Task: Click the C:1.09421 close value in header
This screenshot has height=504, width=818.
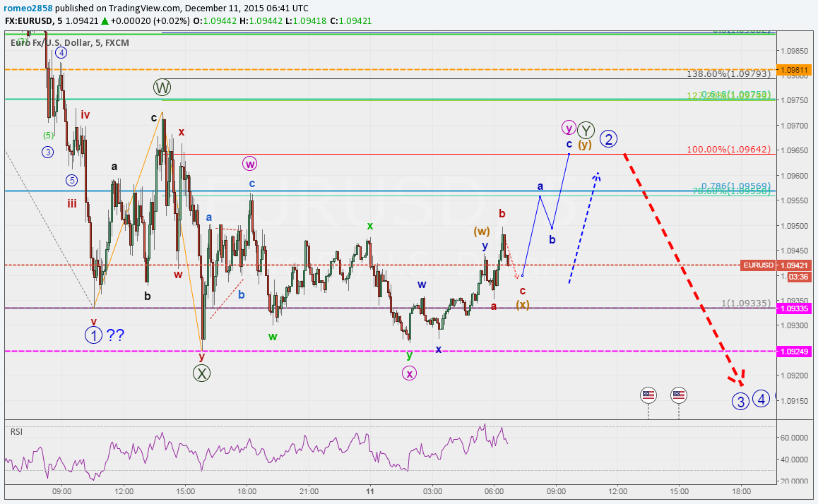Action: pyautogui.click(x=351, y=21)
